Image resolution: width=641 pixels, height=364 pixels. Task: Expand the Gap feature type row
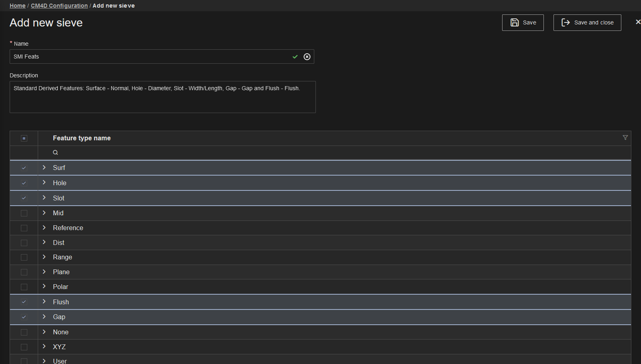(x=44, y=317)
